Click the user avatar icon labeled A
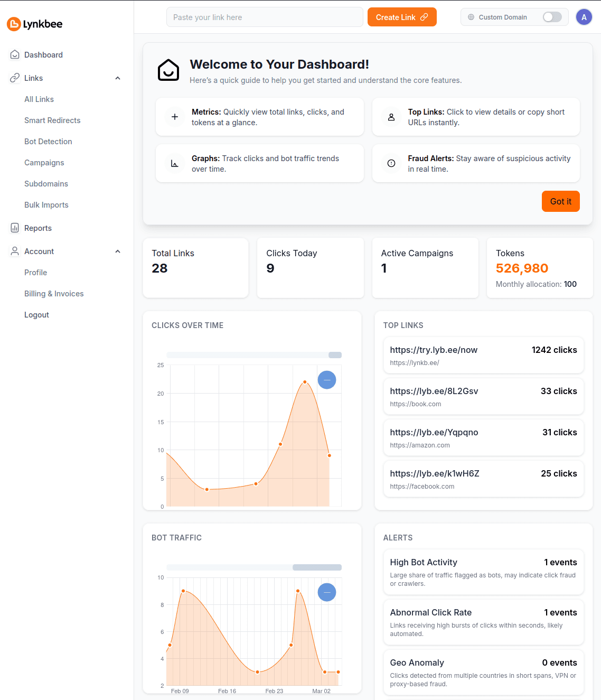The height and width of the screenshot is (700, 601). 584,17
